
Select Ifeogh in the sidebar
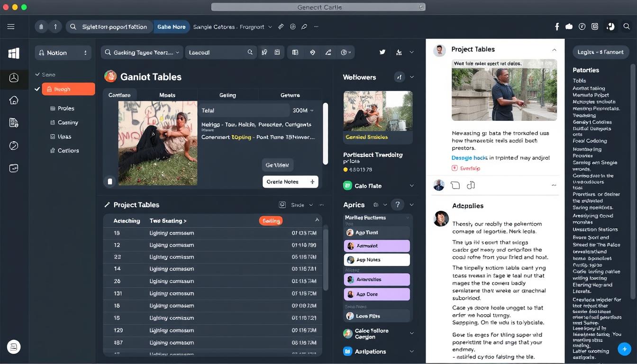click(68, 89)
